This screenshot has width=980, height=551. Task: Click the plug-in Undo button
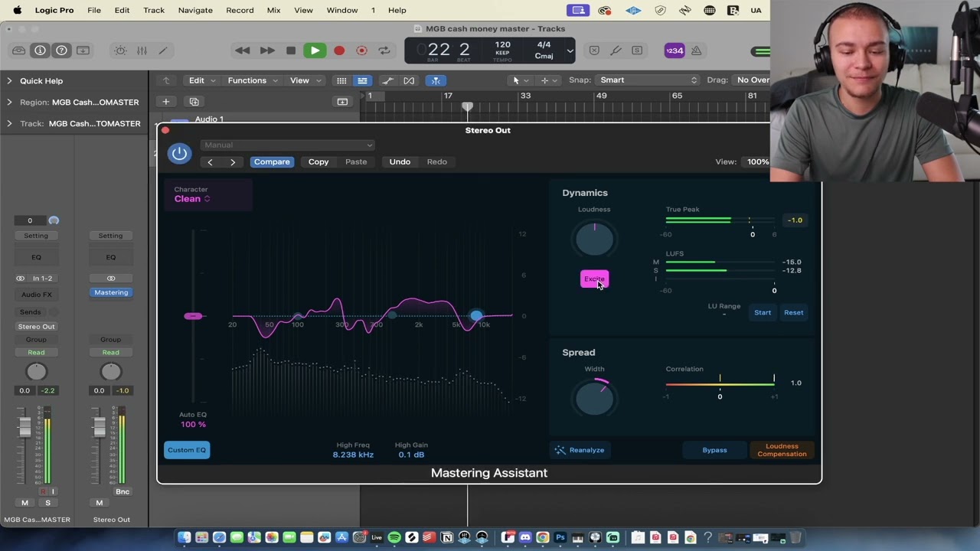[400, 162]
